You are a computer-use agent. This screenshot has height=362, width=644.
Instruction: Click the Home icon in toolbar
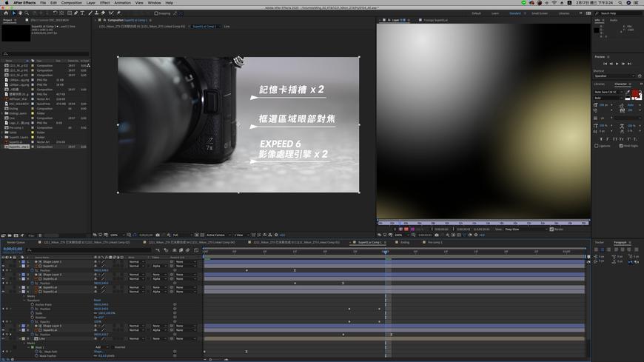[x=6, y=13]
